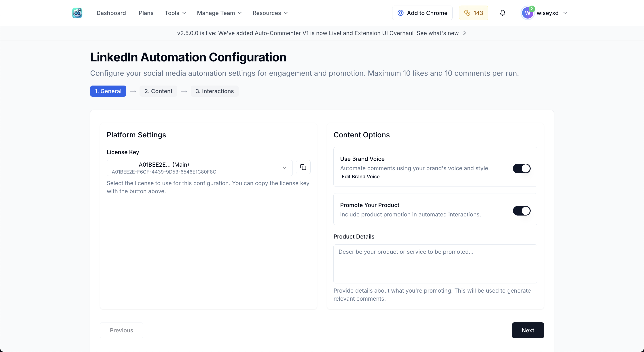This screenshot has width=644, height=352.
Task: Click the robot app logo
Action: pos(77,13)
